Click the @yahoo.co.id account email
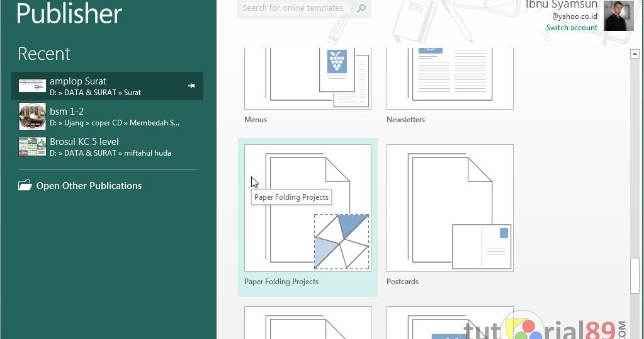This screenshot has width=644, height=339. click(x=575, y=16)
